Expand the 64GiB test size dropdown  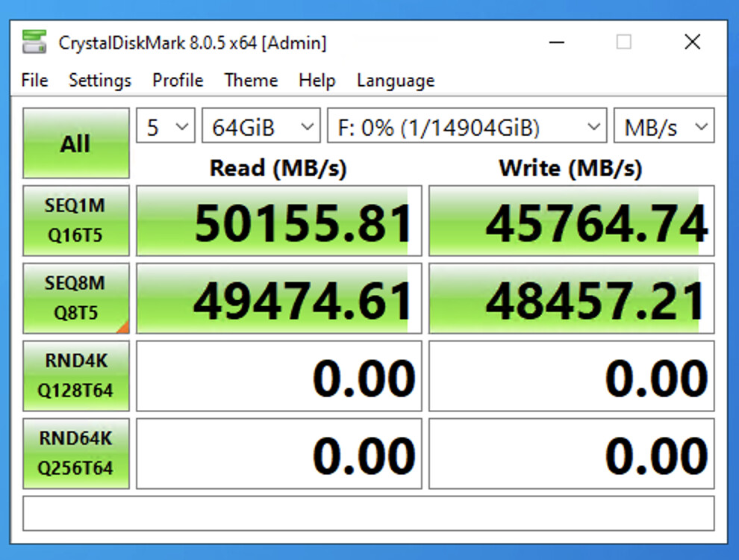(x=261, y=126)
